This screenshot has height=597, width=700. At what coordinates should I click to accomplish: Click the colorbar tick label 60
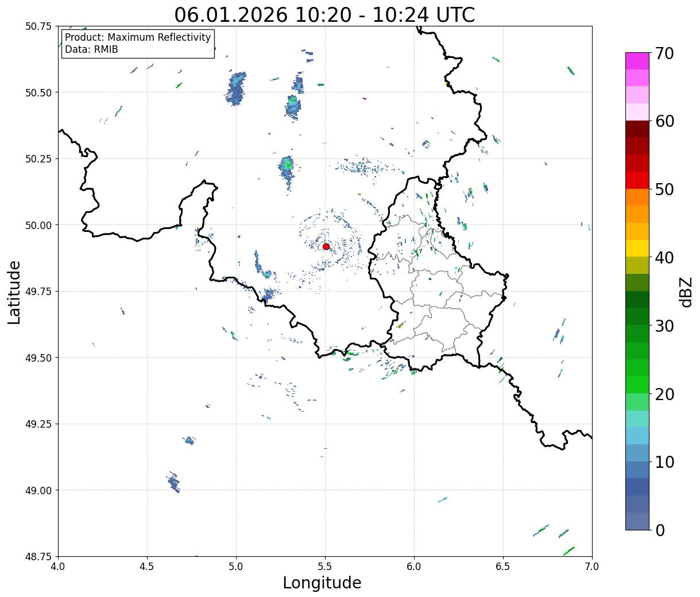tap(664, 121)
